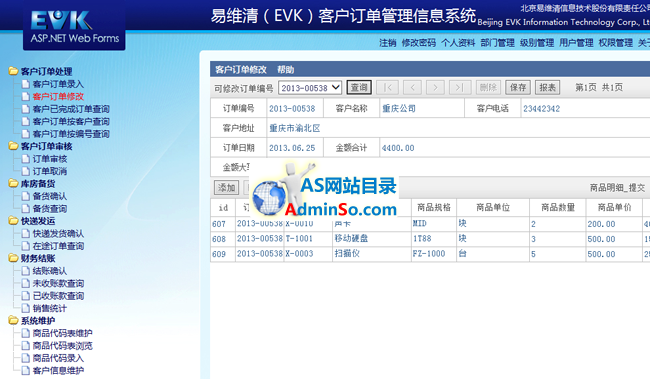Open 备货查询 in the sidebar
650x379 pixels.
[50, 208]
